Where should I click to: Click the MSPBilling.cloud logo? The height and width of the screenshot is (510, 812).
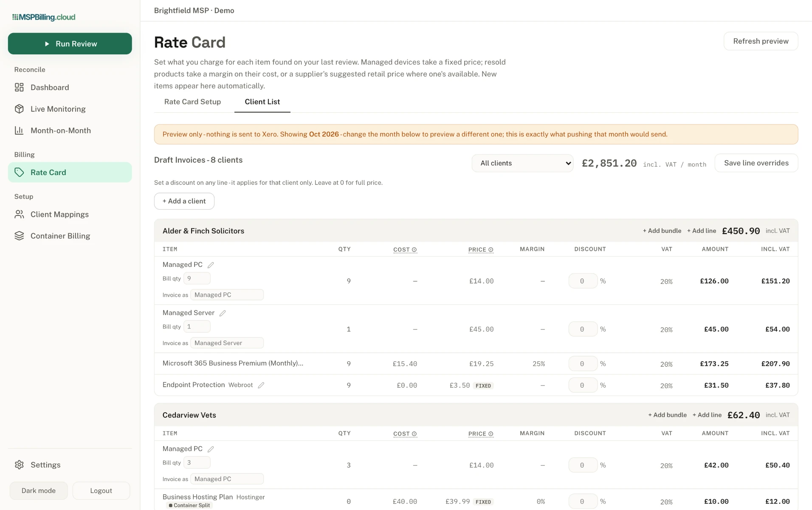44,17
